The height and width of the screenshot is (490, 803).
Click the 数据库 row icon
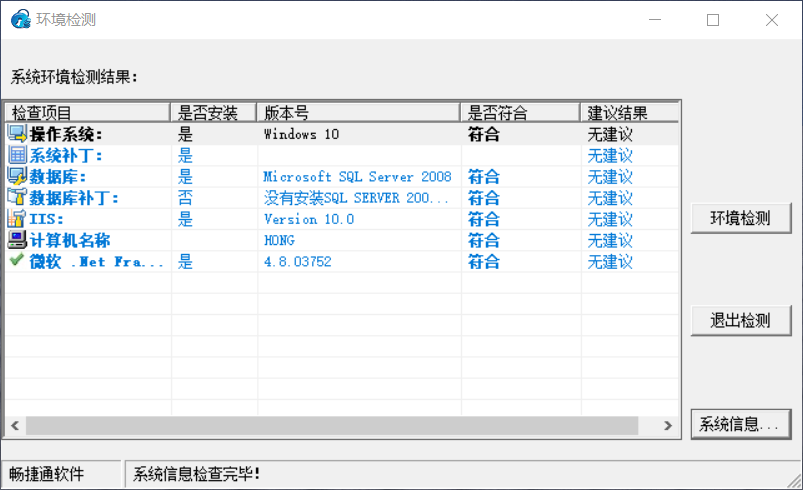(x=17, y=176)
